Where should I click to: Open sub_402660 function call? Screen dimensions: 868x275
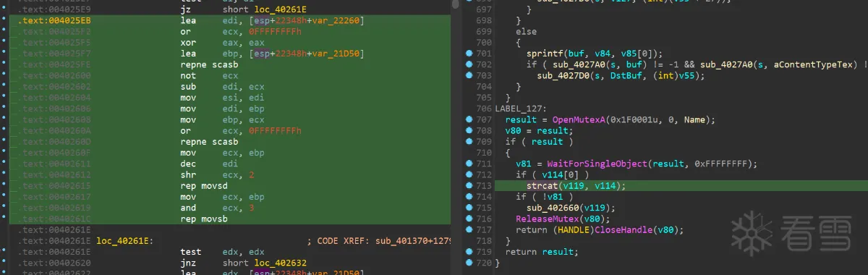point(552,208)
